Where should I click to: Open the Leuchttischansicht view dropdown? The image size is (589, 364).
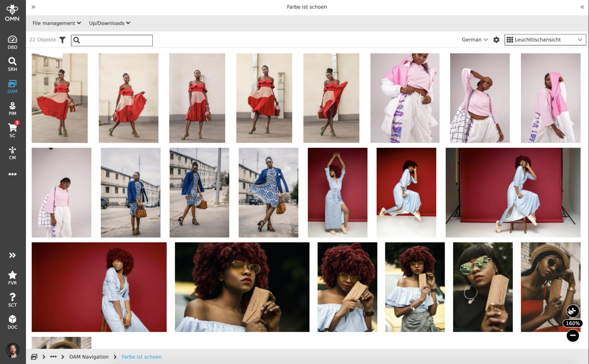pos(545,40)
